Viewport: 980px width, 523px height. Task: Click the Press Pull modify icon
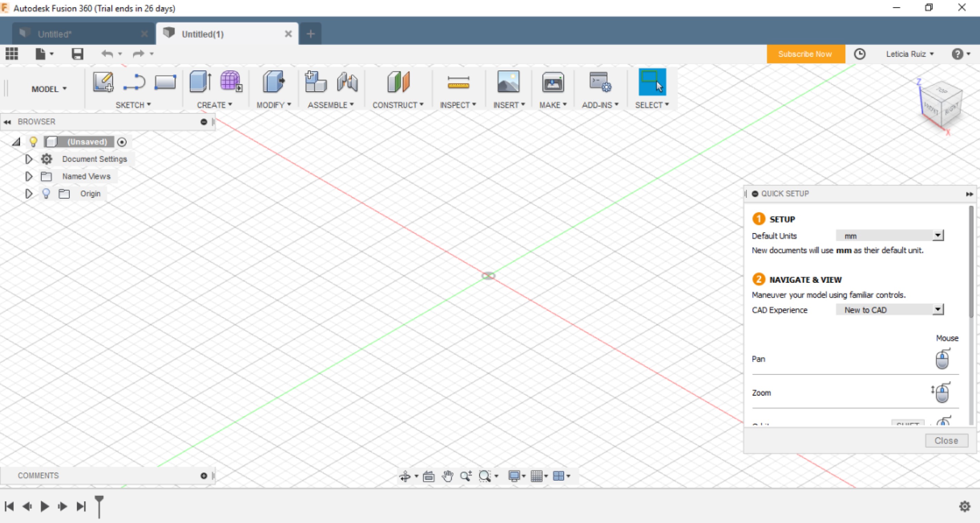(273, 81)
